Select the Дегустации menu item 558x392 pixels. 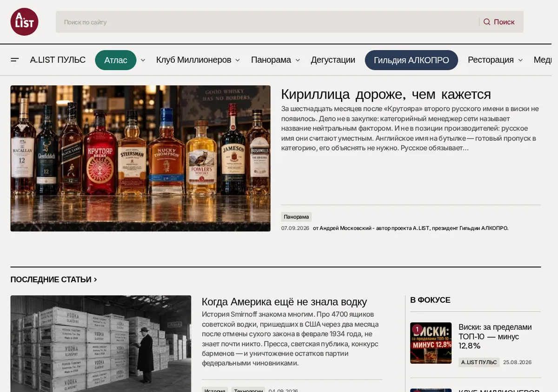(x=333, y=60)
